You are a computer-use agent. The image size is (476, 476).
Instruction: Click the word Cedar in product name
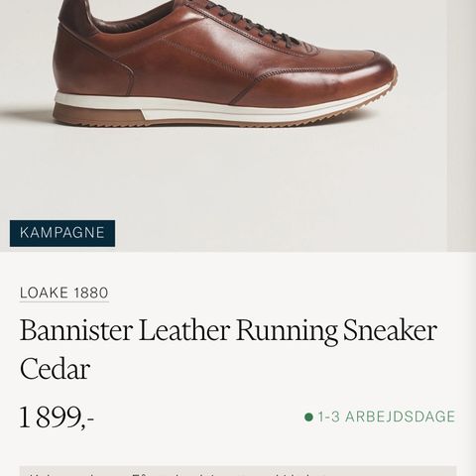click(55, 369)
